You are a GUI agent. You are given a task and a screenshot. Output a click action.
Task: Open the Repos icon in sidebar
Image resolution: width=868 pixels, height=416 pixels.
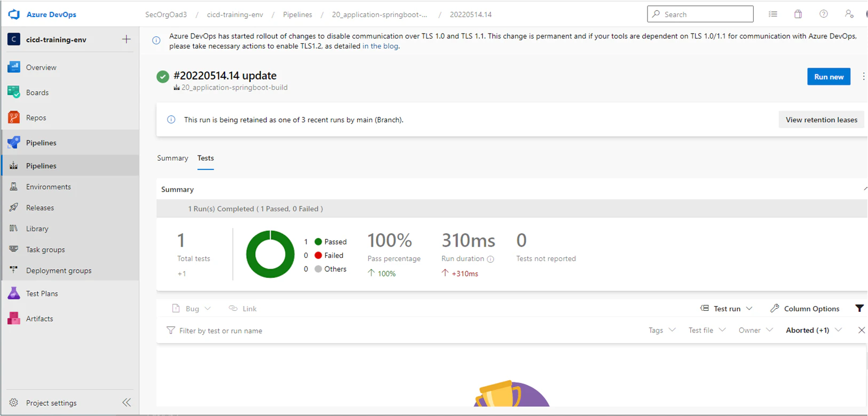pyautogui.click(x=14, y=117)
